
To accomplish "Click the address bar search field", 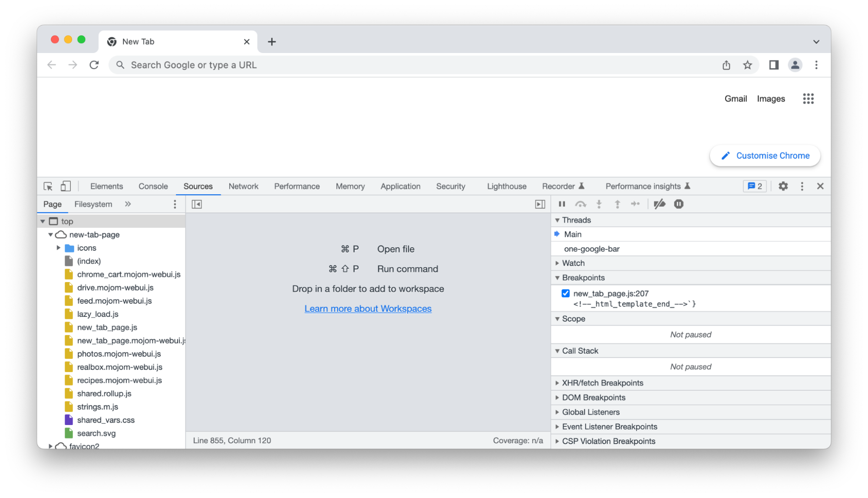I will click(x=391, y=65).
